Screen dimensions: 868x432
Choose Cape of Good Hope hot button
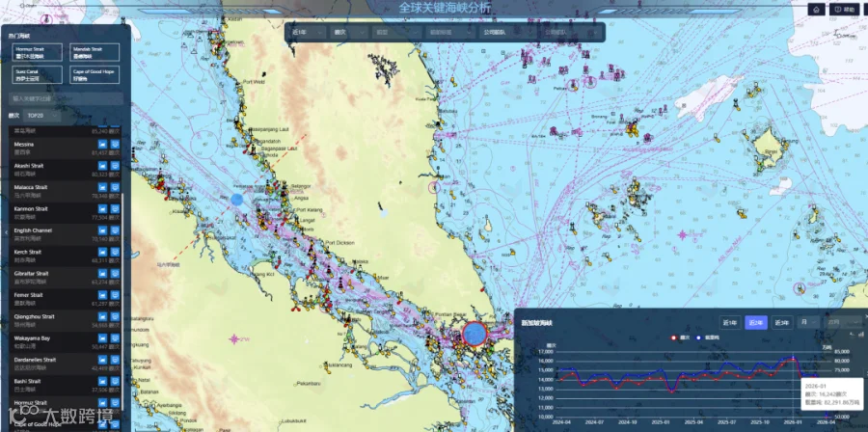95,74
